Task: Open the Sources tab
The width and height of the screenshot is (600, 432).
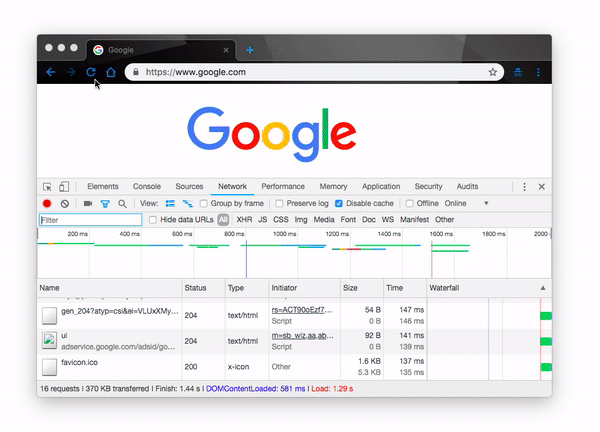Action: point(189,187)
